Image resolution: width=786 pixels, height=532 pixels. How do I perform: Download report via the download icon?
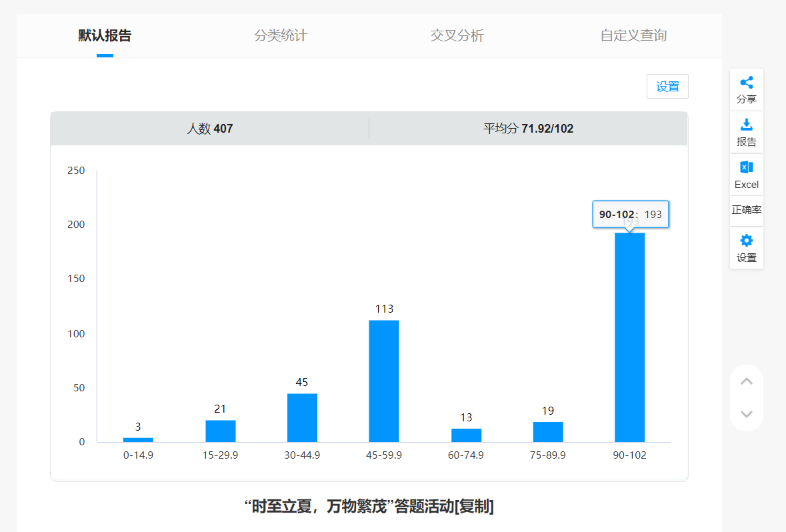(x=747, y=125)
